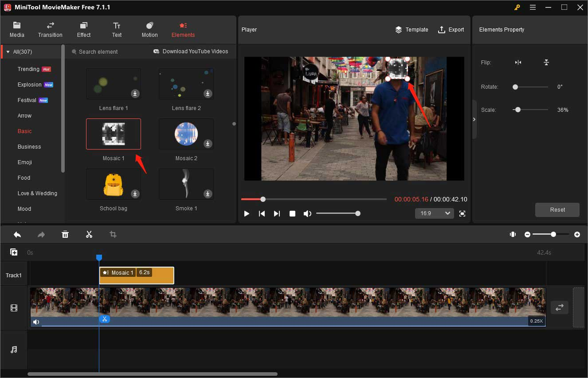Image resolution: width=588 pixels, height=378 pixels.
Task: Open the Effect tab
Action: coord(84,30)
